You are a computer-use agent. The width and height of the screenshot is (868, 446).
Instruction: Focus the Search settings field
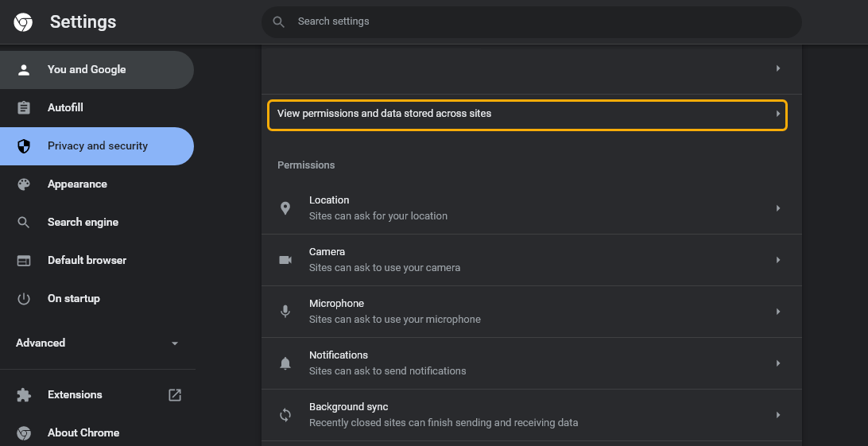point(532,22)
